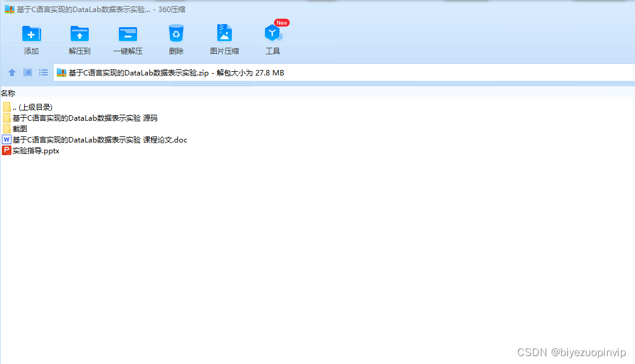This screenshot has width=635, height=364.
Task: Select the .. (上级目录) parent folder row
Action: pyautogui.click(x=28, y=107)
